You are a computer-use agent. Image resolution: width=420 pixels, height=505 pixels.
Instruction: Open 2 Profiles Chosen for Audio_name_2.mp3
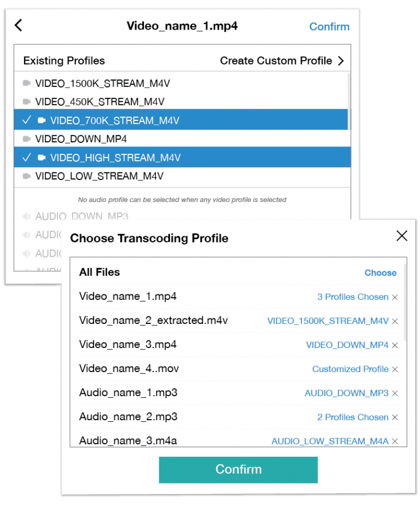(x=353, y=417)
